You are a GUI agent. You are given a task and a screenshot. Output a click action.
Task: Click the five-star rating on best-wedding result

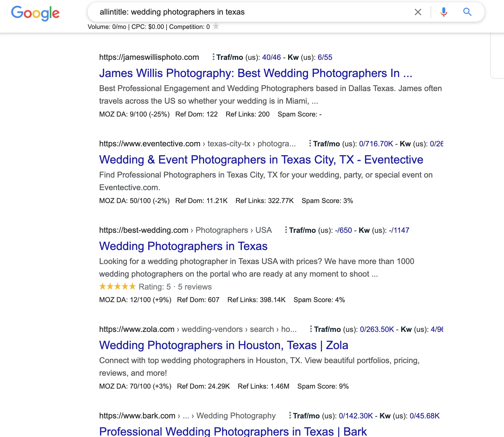click(x=117, y=286)
